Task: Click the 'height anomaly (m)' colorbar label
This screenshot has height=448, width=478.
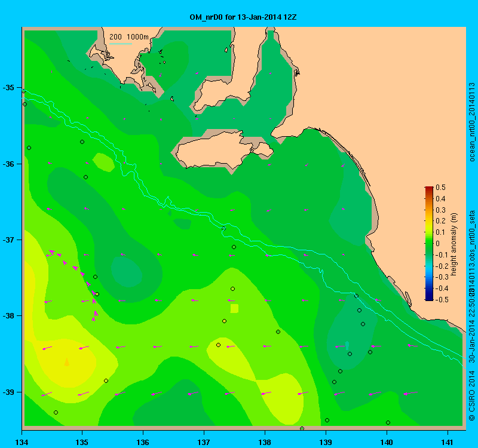Action: click(454, 244)
